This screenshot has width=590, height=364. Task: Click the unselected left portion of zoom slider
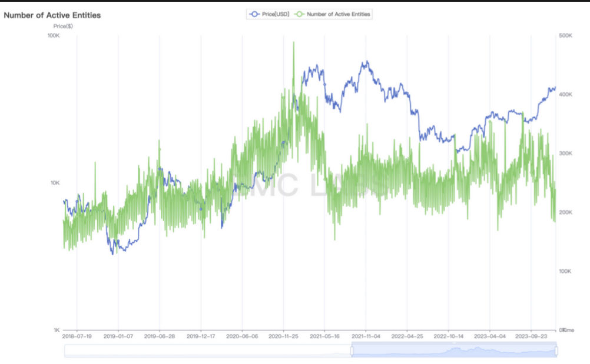(x=206, y=351)
